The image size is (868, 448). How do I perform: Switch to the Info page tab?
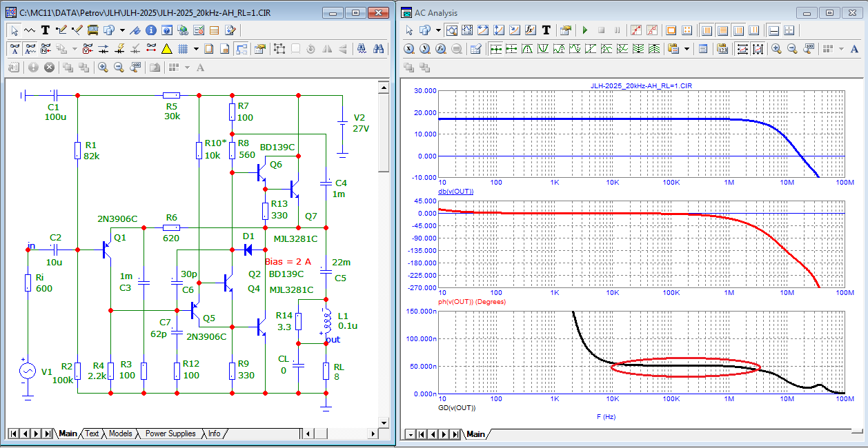point(214,434)
